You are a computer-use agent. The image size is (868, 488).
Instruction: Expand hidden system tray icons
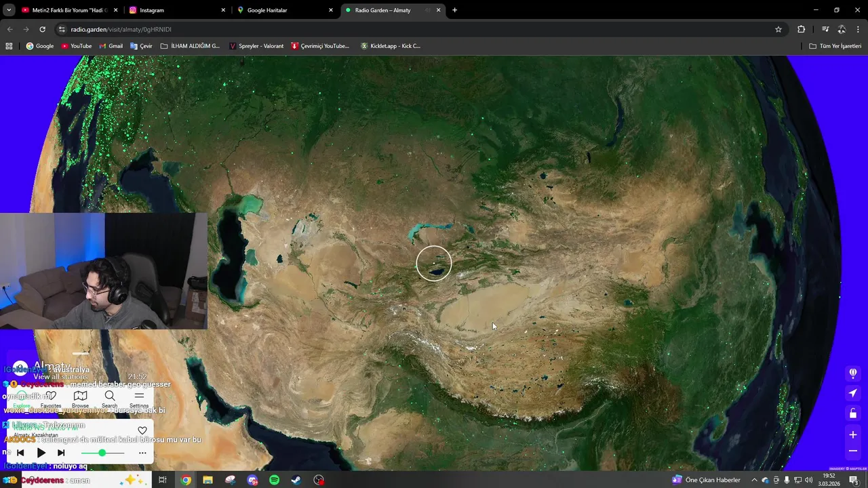pyautogui.click(x=753, y=480)
